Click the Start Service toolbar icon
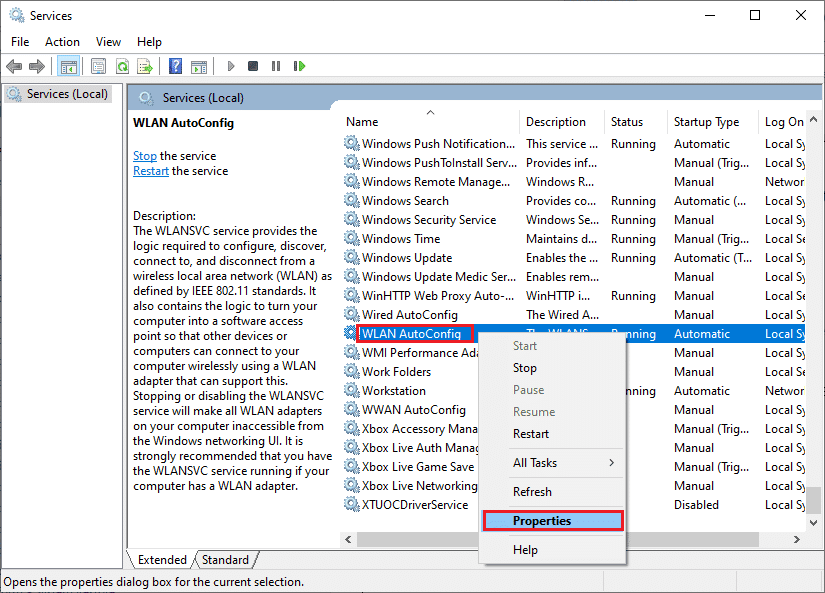 [x=231, y=66]
